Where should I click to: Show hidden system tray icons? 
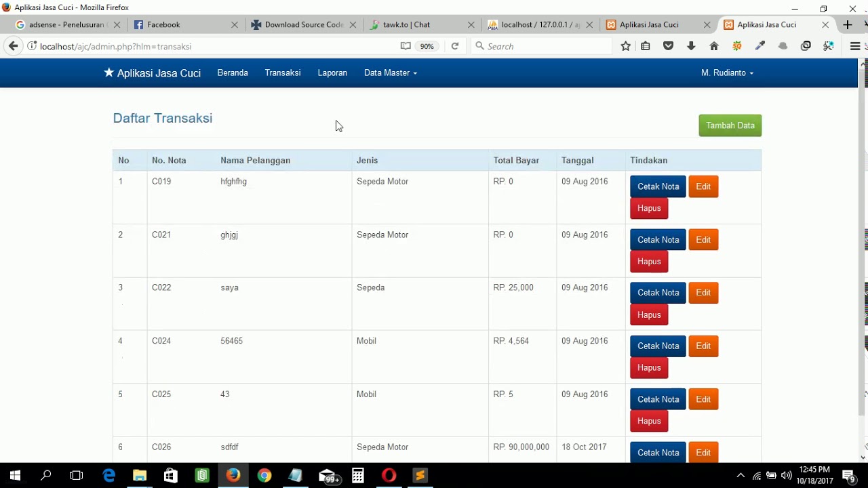[741, 475]
